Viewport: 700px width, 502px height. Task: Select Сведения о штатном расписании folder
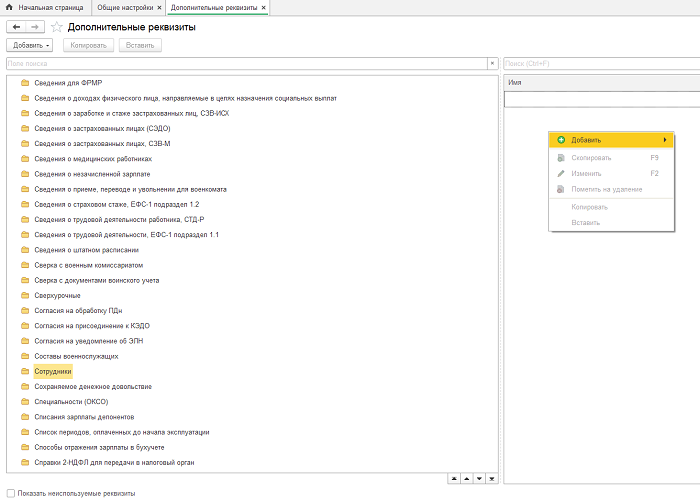pos(86,250)
